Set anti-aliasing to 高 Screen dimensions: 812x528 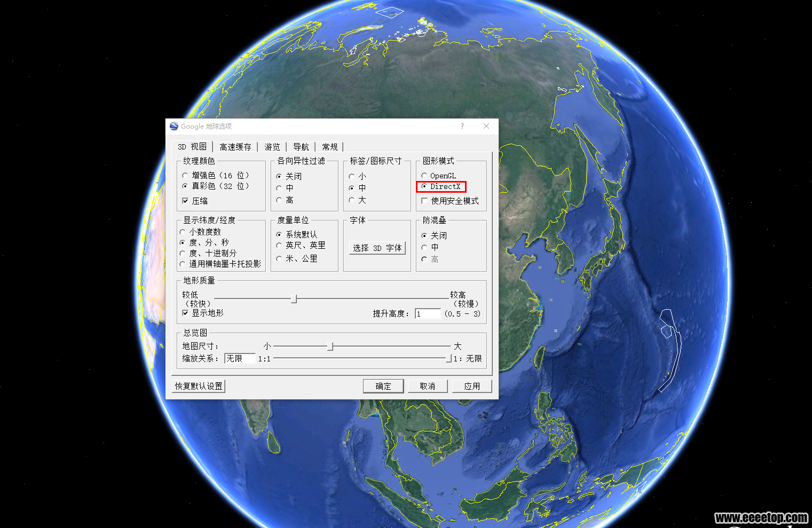[430, 259]
